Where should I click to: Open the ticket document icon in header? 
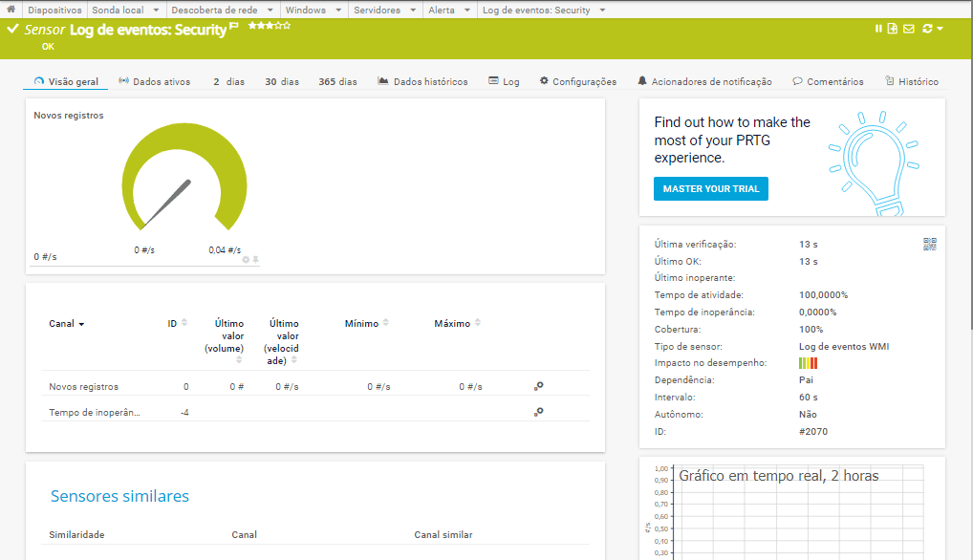(893, 29)
